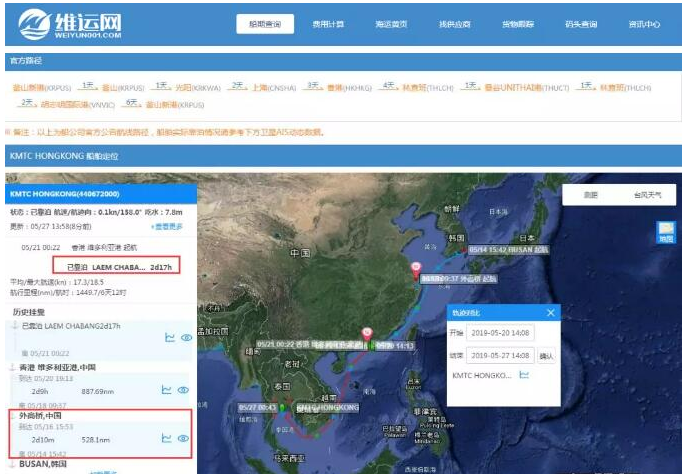
Task: Click the green ship marker at 05/27 00:43
Action: click(282, 408)
